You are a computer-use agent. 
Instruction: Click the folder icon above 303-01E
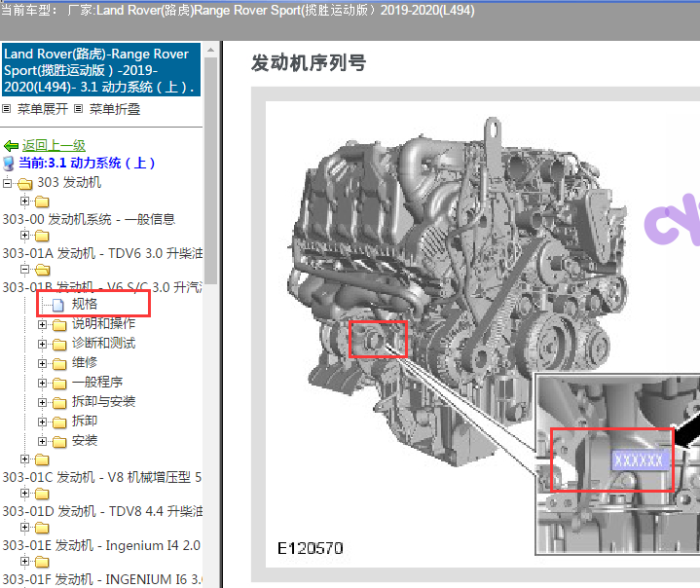pyautogui.click(x=42, y=529)
